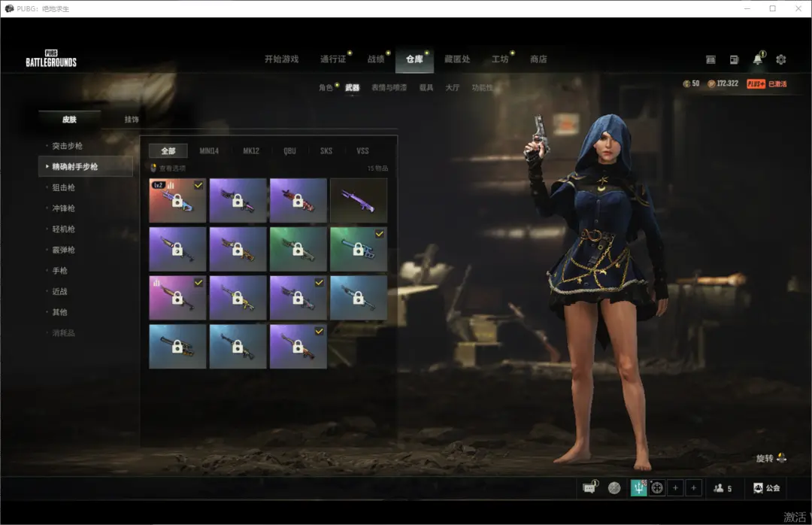Select the 皮肤 skins tab

tap(69, 119)
